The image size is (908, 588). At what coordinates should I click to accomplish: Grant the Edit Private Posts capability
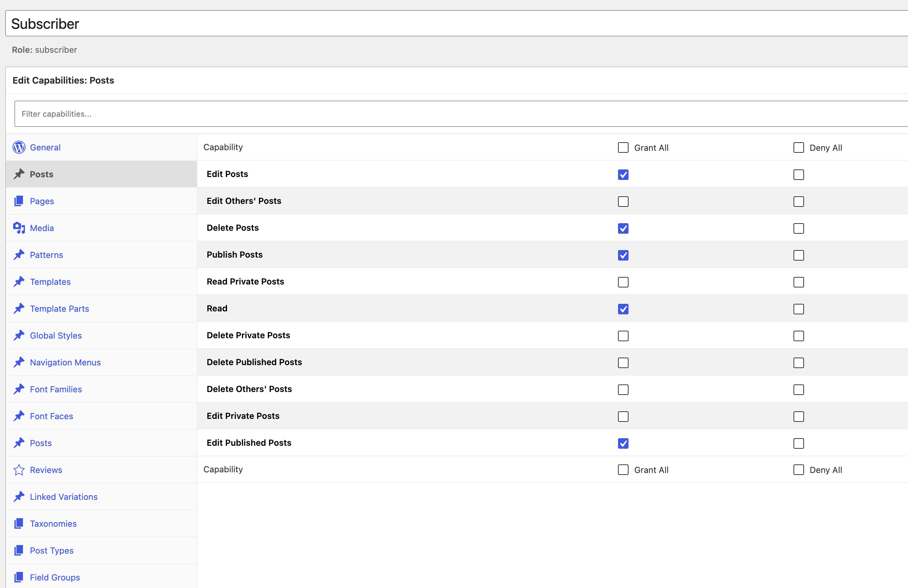[x=623, y=416]
